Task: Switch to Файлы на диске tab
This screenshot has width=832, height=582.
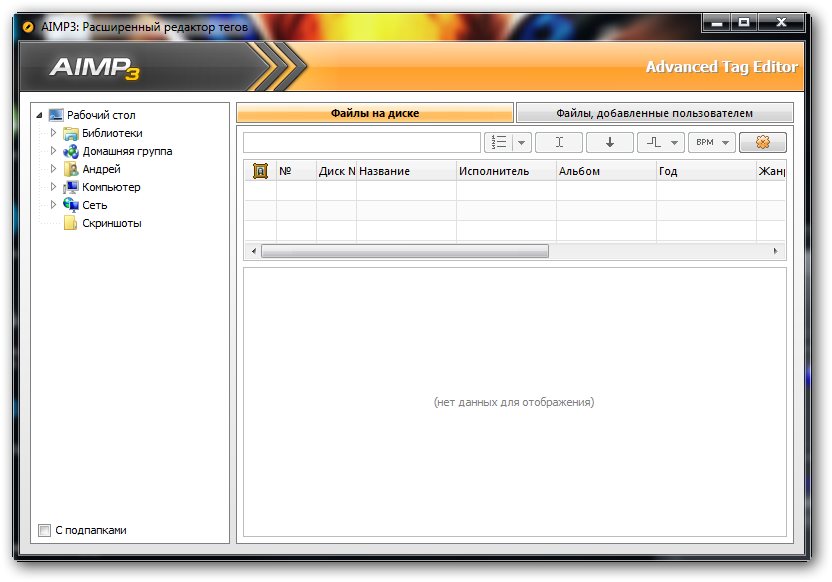Action: coord(375,113)
